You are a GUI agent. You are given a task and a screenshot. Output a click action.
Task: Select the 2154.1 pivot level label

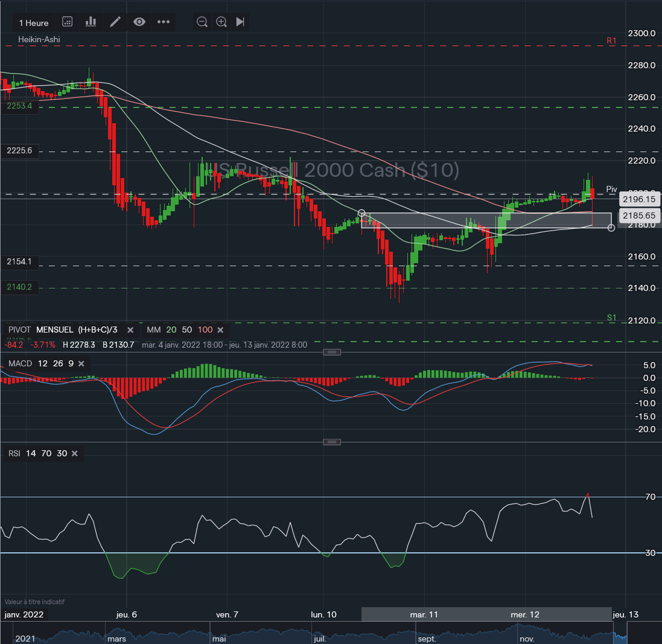click(19, 262)
